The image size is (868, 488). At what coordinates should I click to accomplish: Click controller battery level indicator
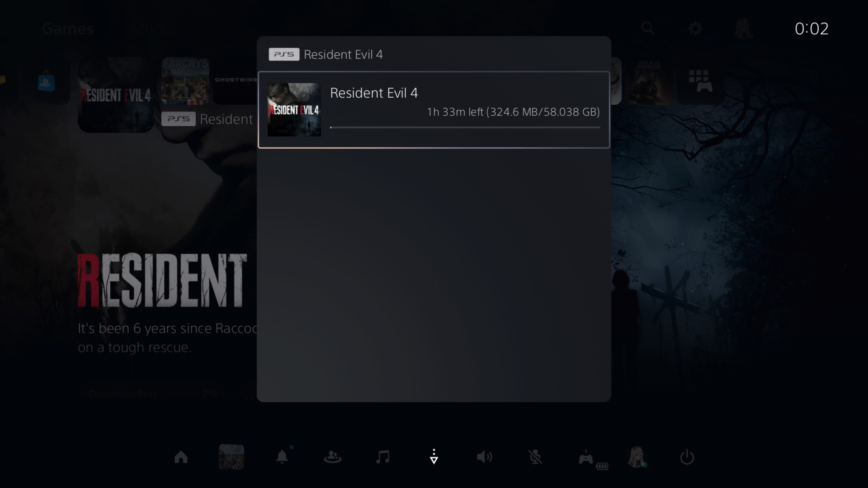pos(602,466)
